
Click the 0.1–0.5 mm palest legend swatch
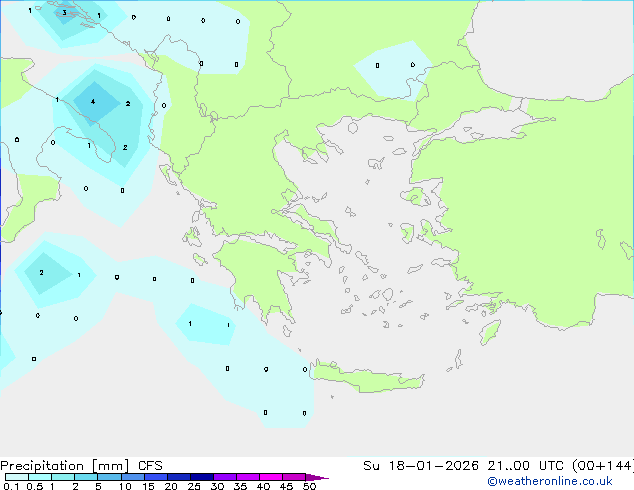[x=17, y=477]
